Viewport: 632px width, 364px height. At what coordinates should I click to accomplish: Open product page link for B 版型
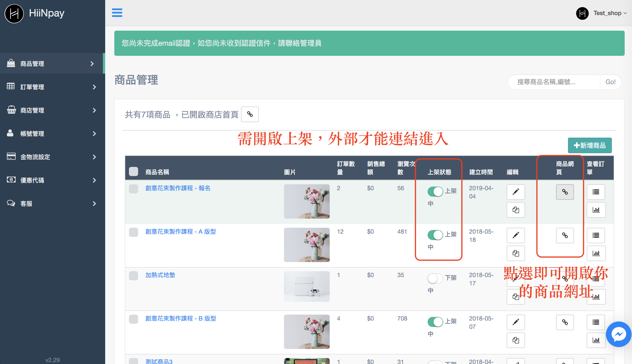point(565,322)
